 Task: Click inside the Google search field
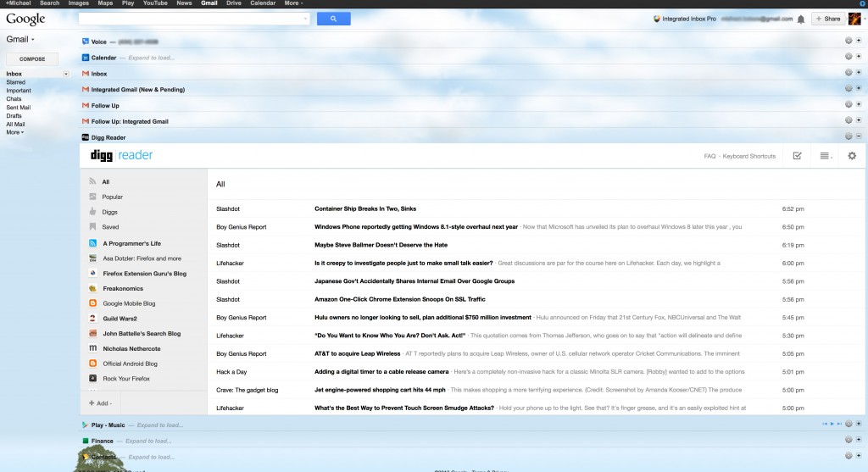pyautogui.click(x=197, y=19)
